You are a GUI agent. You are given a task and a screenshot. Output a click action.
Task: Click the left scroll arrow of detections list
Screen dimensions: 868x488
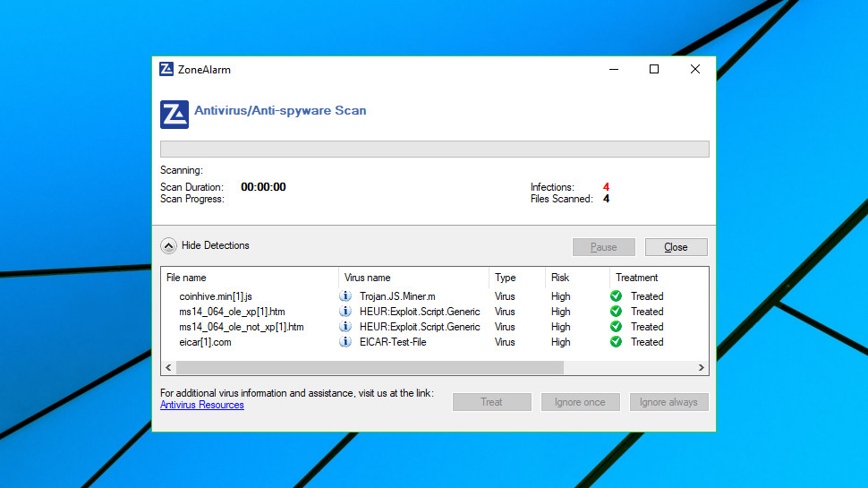[x=168, y=367]
